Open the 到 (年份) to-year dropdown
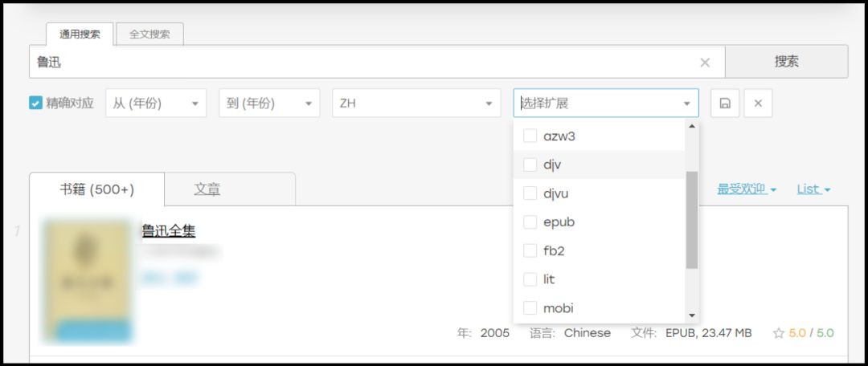Viewport: 868px width, 366px height. click(x=269, y=104)
